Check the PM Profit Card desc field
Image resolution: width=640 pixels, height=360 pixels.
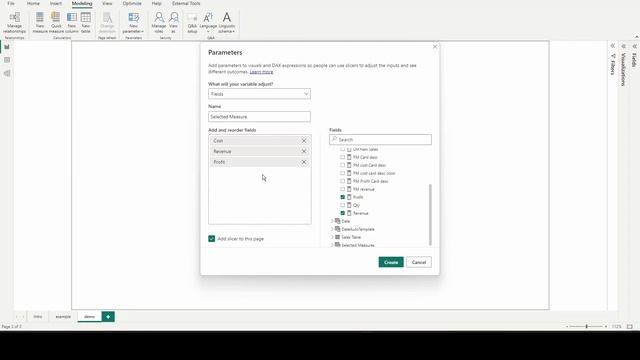[x=342, y=181]
